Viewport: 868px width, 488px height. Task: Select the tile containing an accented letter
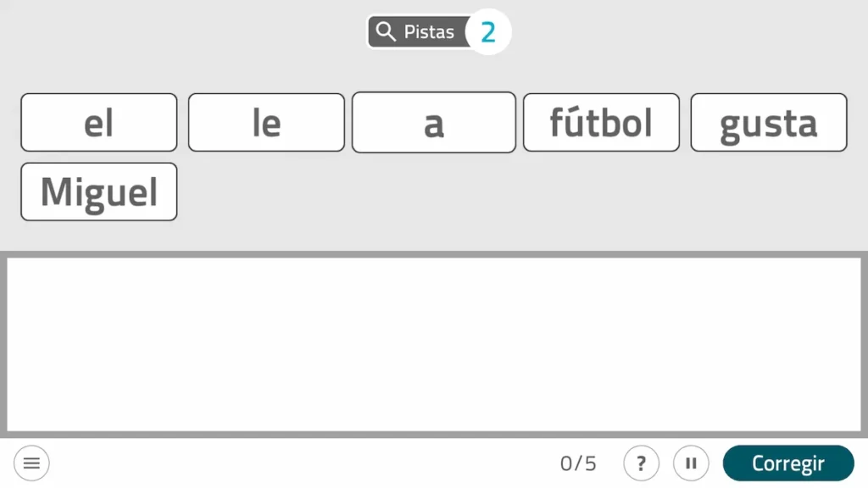click(601, 123)
